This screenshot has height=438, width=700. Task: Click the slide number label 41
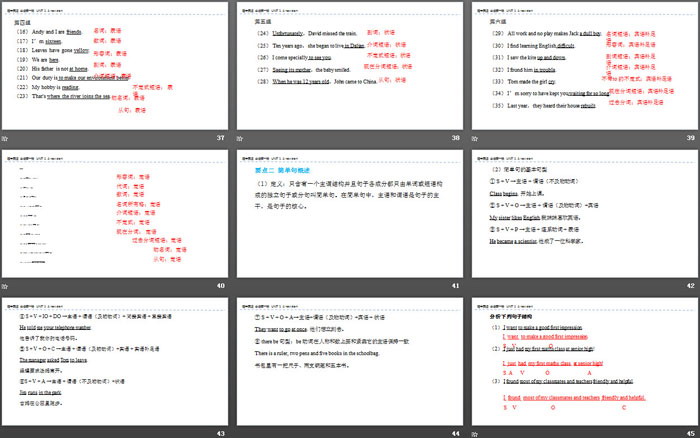tap(455, 286)
